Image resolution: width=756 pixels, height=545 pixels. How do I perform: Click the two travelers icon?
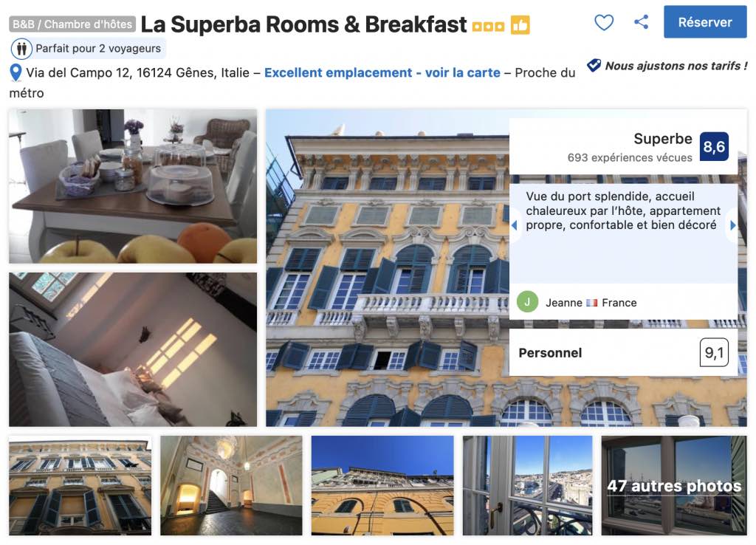(x=21, y=49)
